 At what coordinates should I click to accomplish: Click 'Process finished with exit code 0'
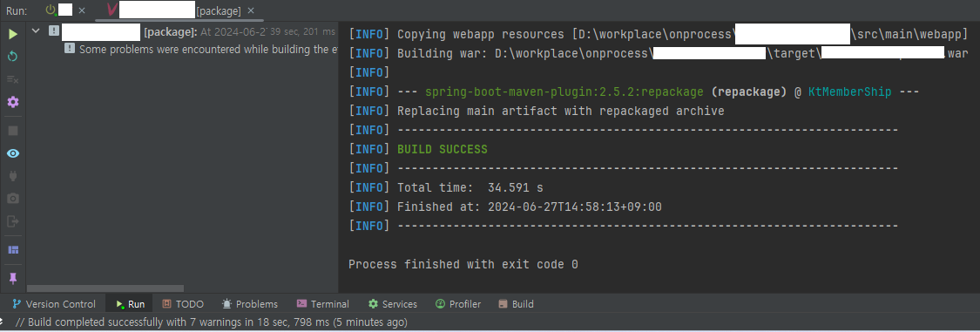click(463, 265)
